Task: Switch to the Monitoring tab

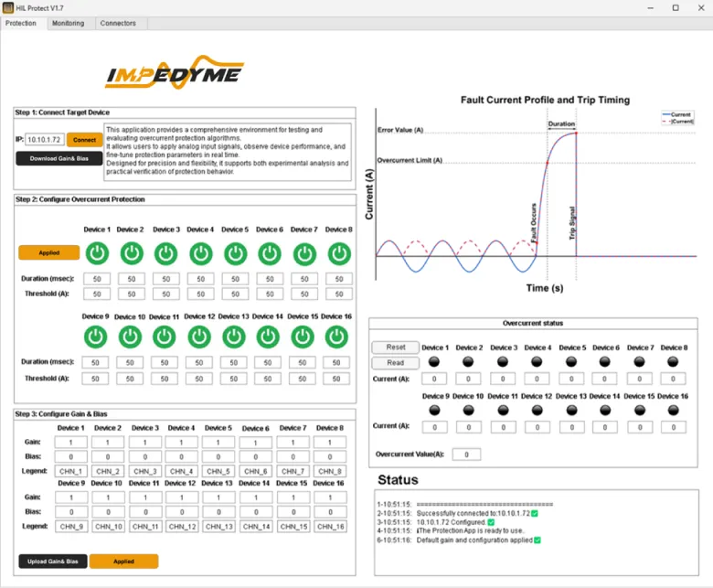Action: 68,23
